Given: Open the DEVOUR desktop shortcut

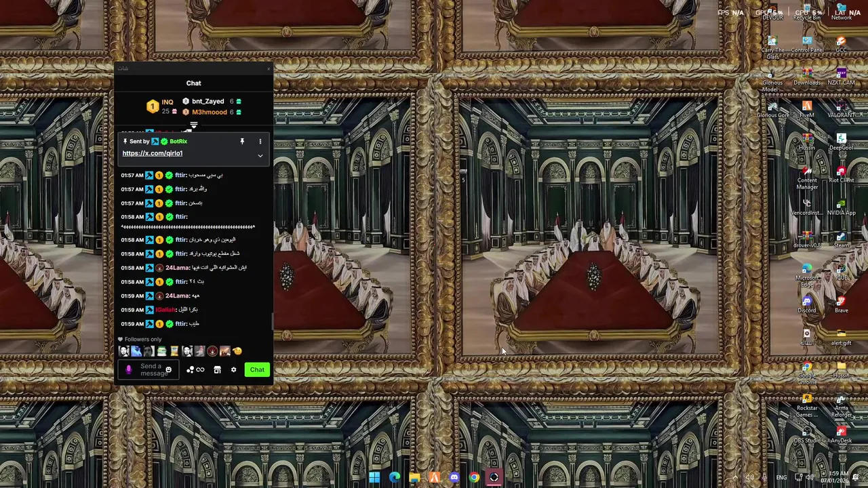Looking at the screenshot, I should 772,13.
